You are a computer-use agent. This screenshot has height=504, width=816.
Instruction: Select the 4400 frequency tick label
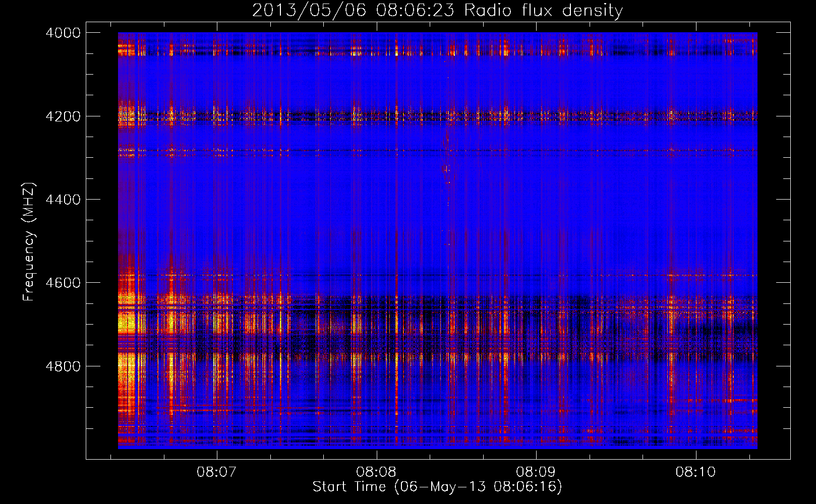(63, 200)
